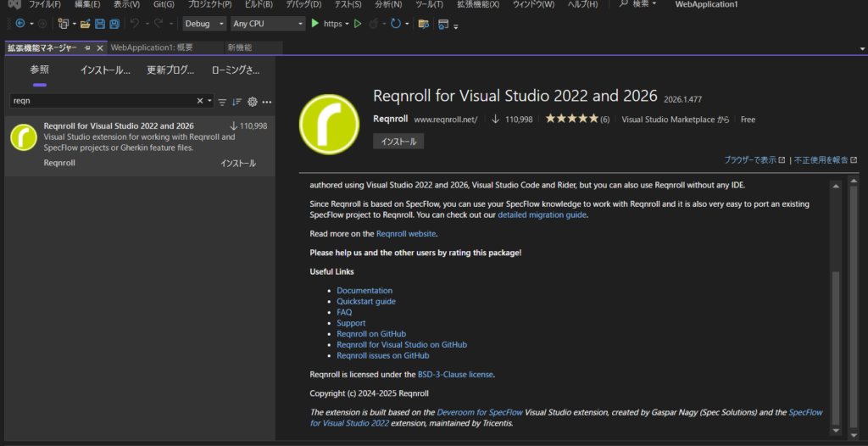Click the sort icon in extension manager

point(237,102)
